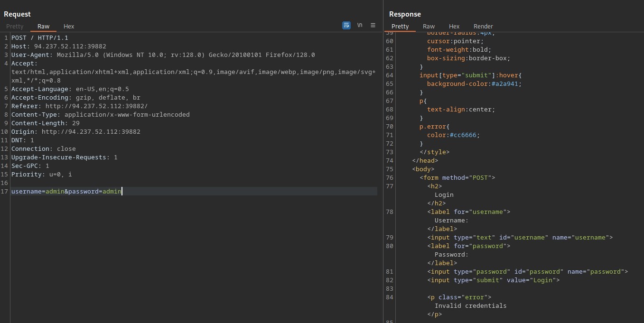The width and height of the screenshot is (644, 323).
Task: Click the Invalid credentials paragraph in the response
Action: click(x=471, y=305)
